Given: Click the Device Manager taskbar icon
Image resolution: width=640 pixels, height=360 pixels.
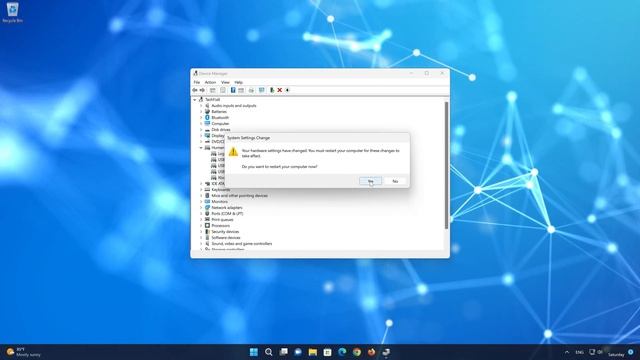Looking at the screenshot, I should 386,352.
